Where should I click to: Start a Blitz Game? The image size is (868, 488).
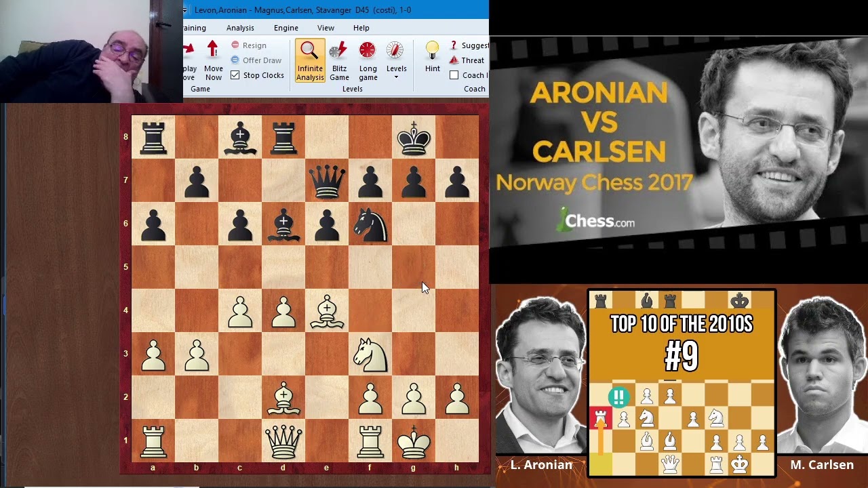point(339,61)
